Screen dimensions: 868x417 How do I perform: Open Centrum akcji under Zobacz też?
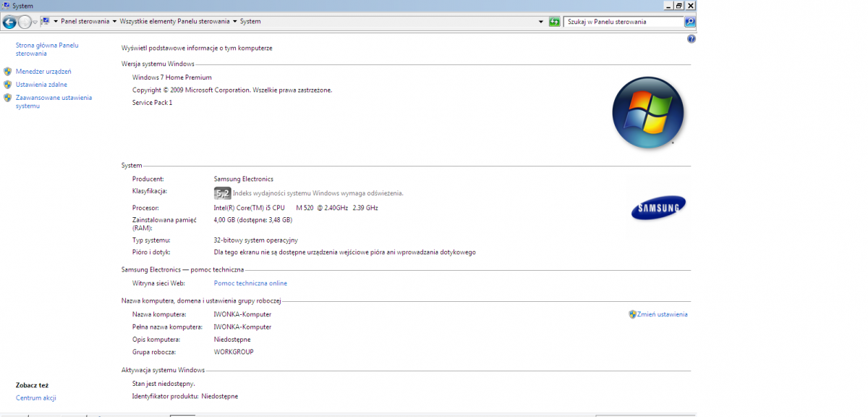36,398
